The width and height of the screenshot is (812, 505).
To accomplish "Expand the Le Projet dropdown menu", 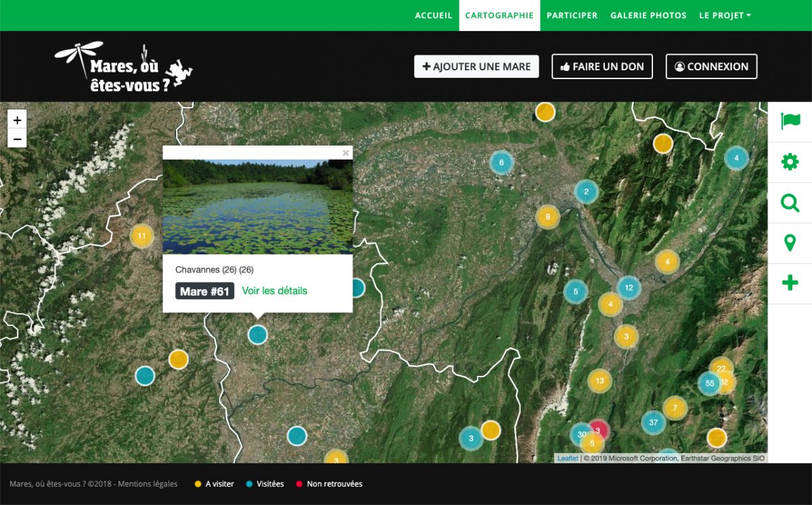I will (x=725, y=16).
